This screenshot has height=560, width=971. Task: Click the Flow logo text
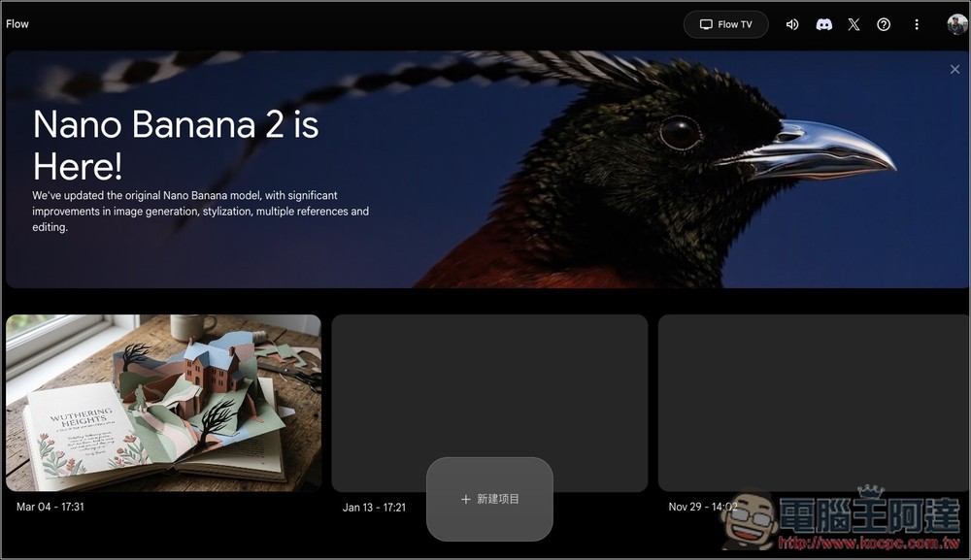(x=17, y=24)
